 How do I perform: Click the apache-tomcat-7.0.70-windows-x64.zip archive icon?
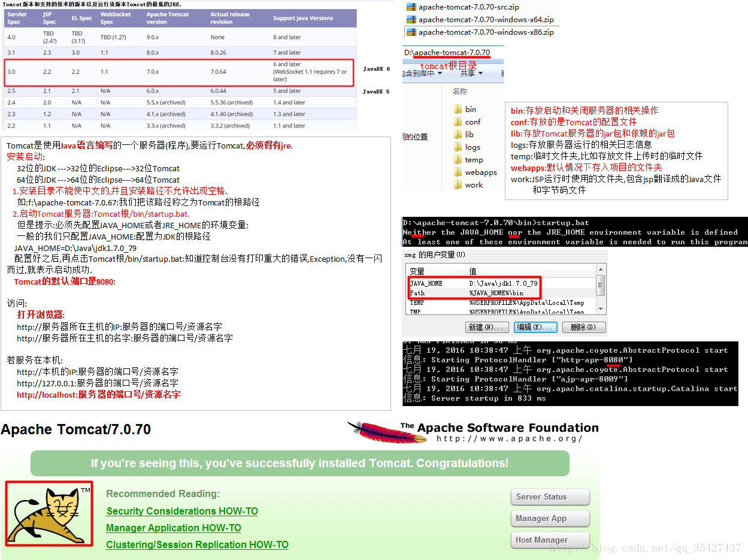coord(411,19)
